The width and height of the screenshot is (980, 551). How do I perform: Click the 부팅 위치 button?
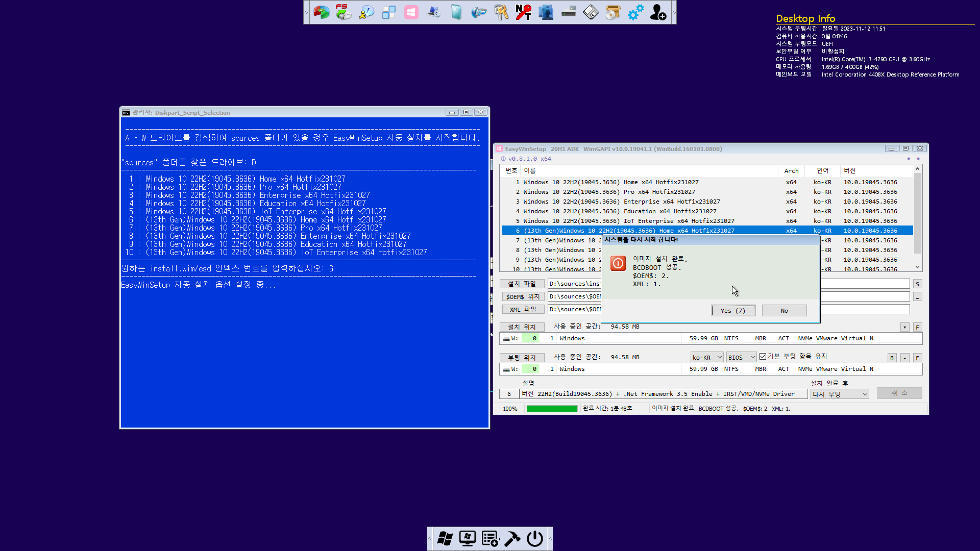[x=522, y=358]
